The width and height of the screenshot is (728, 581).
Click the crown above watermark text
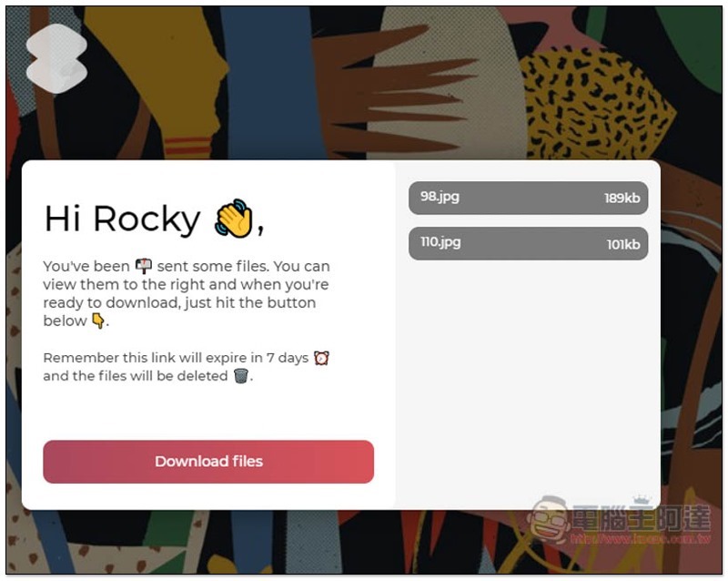pyautogui.click(x=642, y=500)
